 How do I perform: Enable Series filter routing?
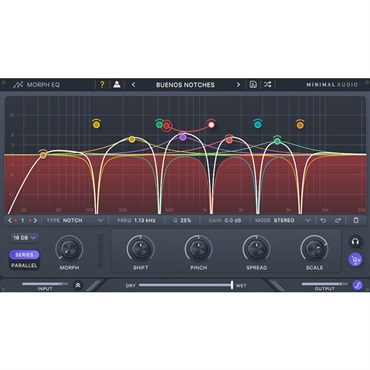[x=24, y=255]
